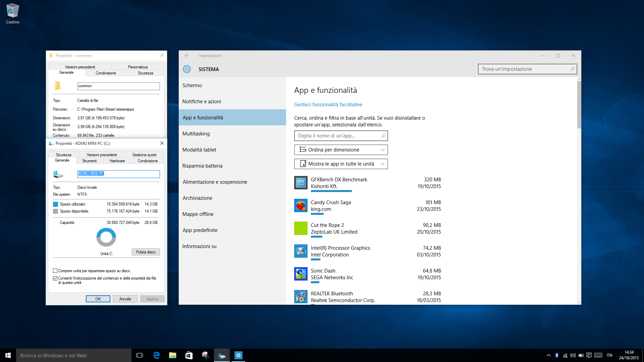Select Archiviazione in the settings sidebar
The image size is (644, 362).
tap(232, 198)
